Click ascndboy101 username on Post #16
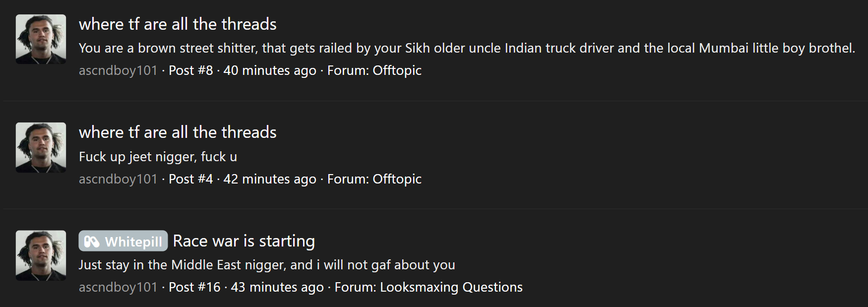This screenshot has height=307, width=868. pos(118,287)
